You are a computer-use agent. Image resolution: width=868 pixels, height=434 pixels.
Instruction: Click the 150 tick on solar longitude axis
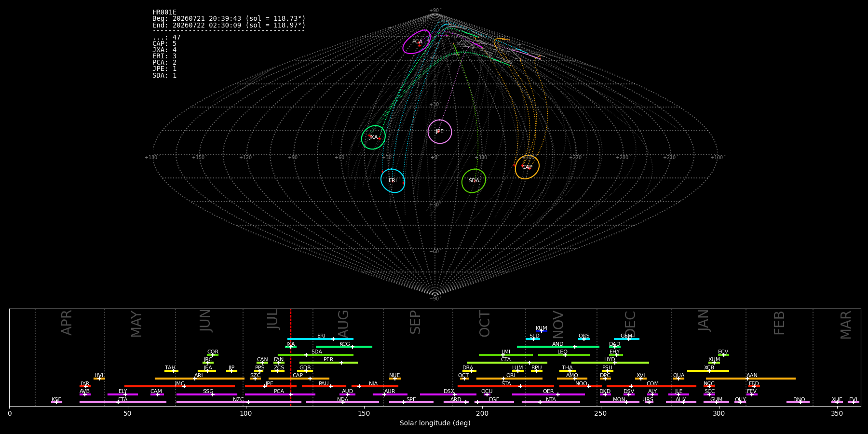(364, 414)
